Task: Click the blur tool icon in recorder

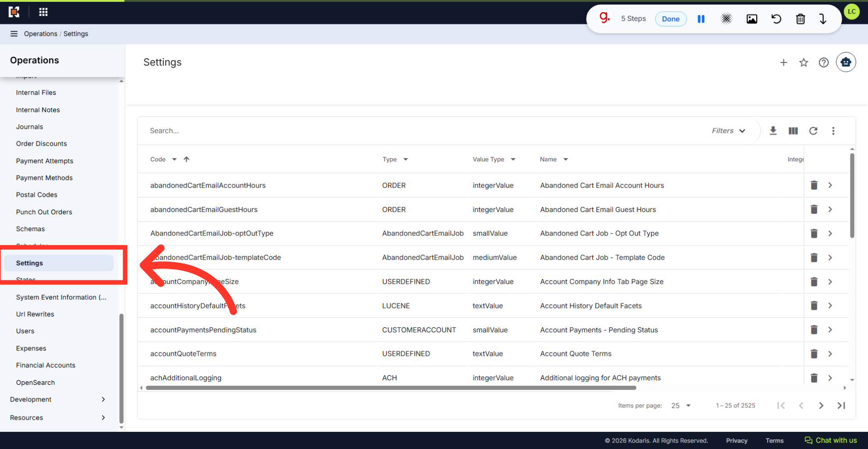Action: click(726, 19)
